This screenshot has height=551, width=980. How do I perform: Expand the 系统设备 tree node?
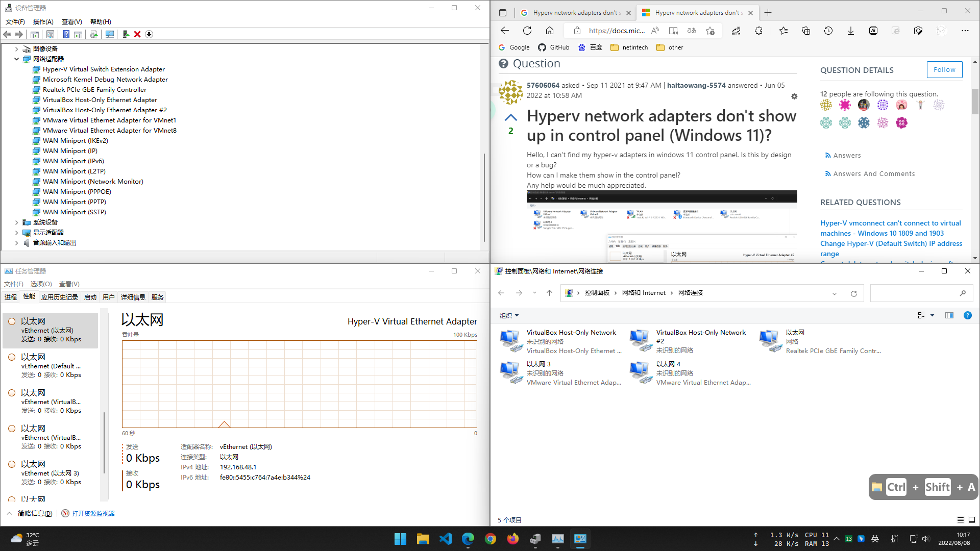(16, 222)
